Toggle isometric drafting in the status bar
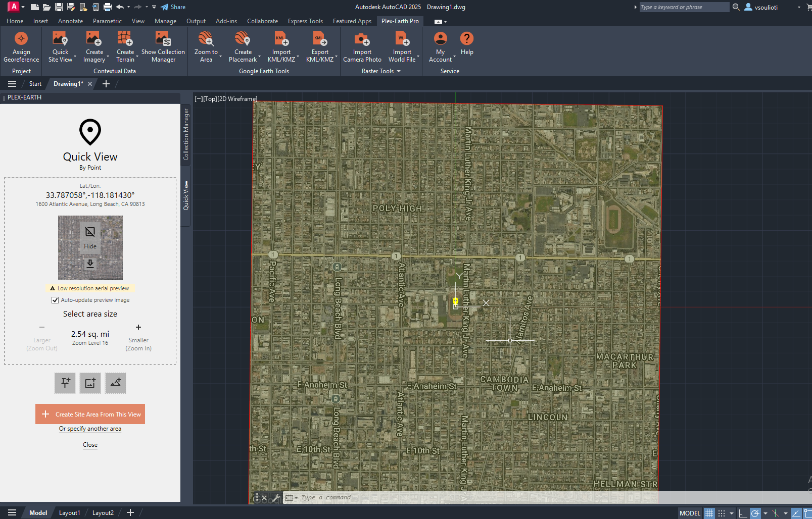Image resolution: width=812 pixels, height=519 pixels. point(776,513)
